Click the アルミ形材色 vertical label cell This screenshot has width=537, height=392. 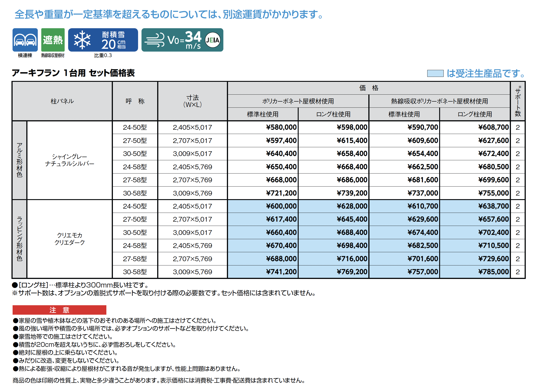[x=20, y=160]
